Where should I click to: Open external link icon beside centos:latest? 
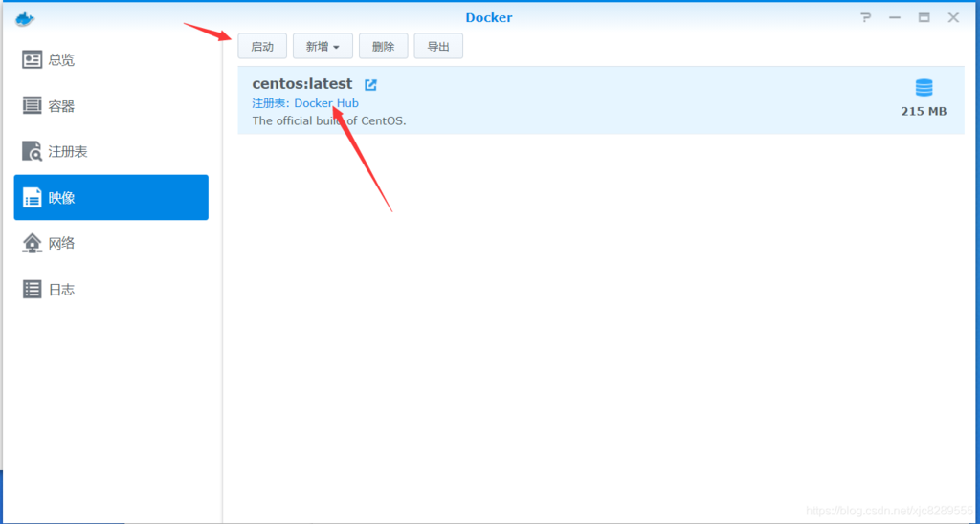tap(370, 85)
